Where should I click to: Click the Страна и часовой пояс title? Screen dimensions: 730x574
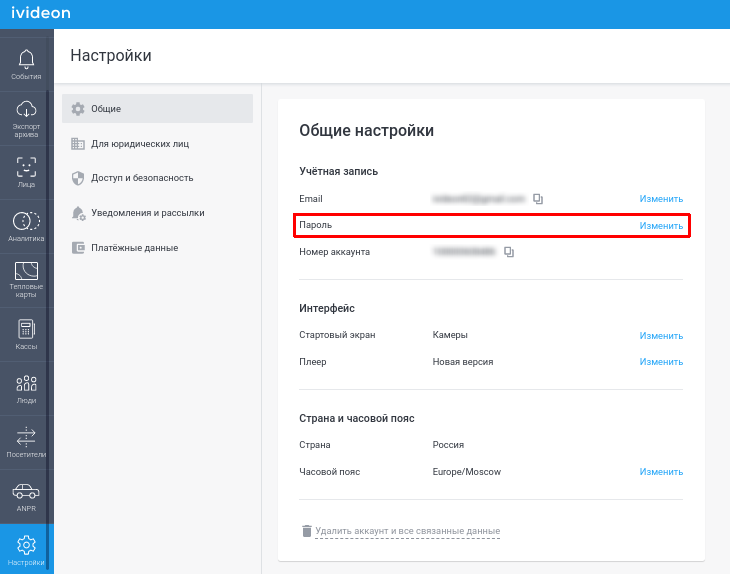click(x=357, y=418)
